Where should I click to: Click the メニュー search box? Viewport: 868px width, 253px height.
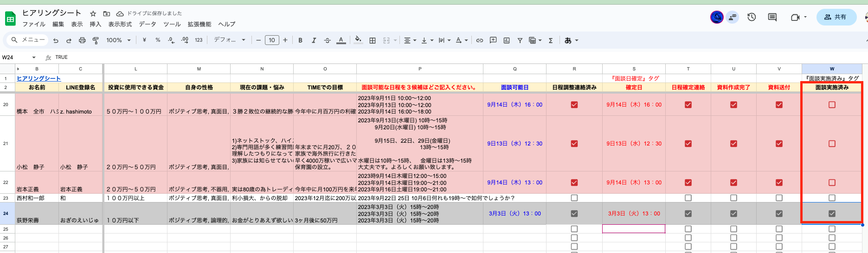point(28,40)
